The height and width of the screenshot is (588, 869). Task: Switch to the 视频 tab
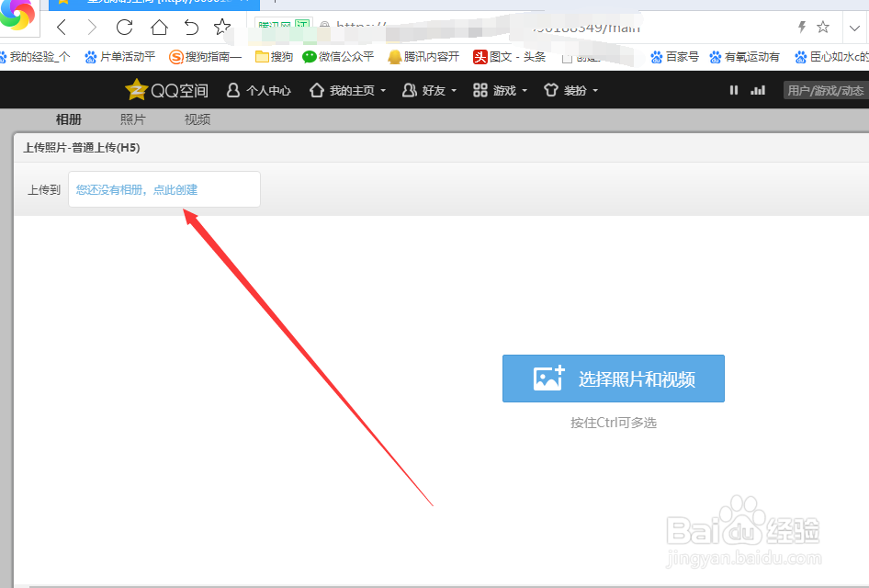[196, 118]
